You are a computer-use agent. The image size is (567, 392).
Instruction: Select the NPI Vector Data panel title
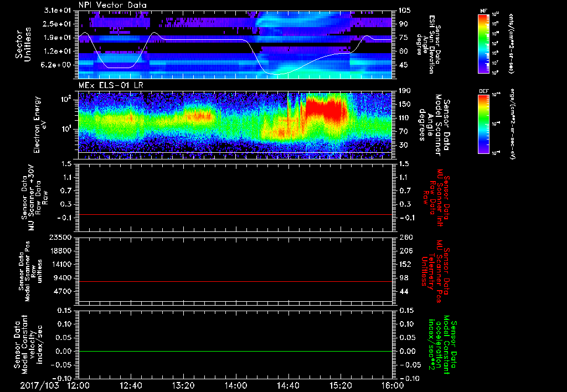pos(113,5)
